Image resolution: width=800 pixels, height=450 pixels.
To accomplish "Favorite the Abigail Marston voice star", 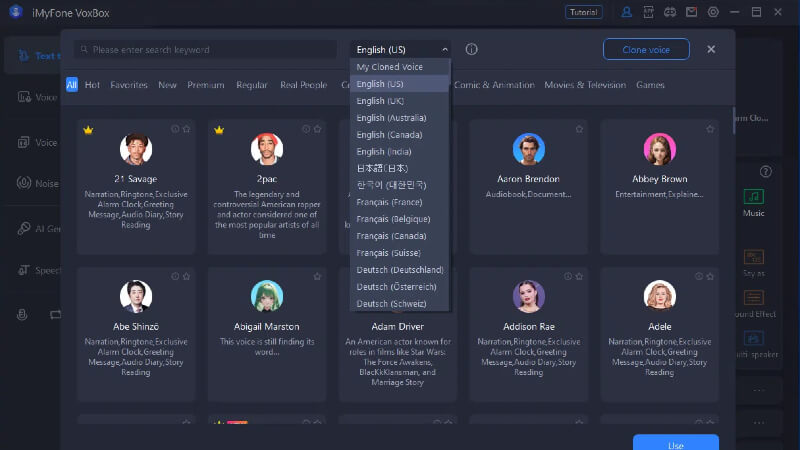I will (317, 276).
